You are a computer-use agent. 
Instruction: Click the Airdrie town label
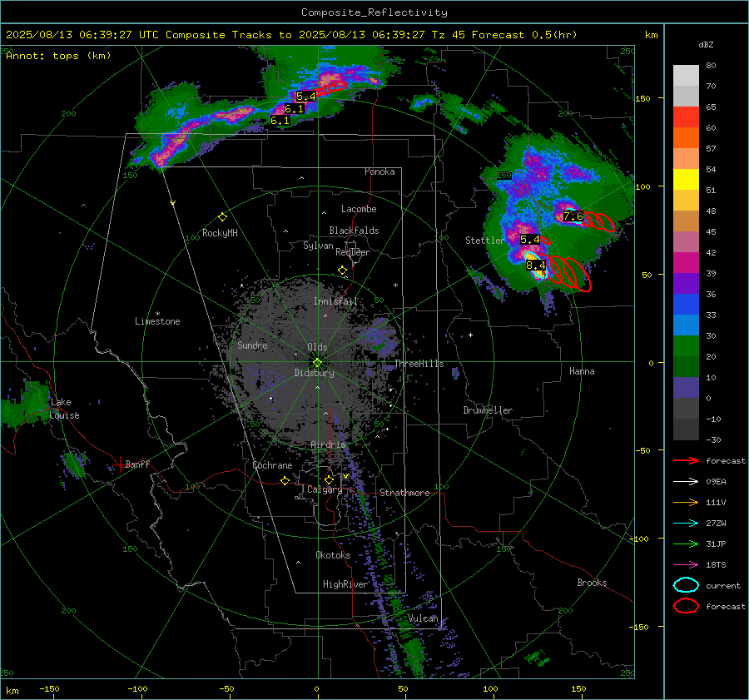coord(328,444)
